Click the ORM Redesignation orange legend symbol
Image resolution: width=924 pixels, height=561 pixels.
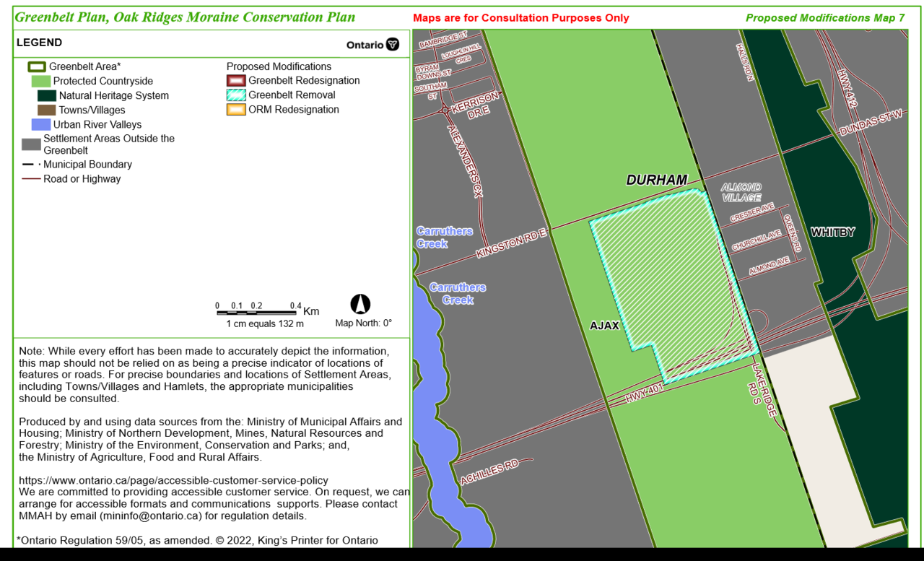(236, 110)
